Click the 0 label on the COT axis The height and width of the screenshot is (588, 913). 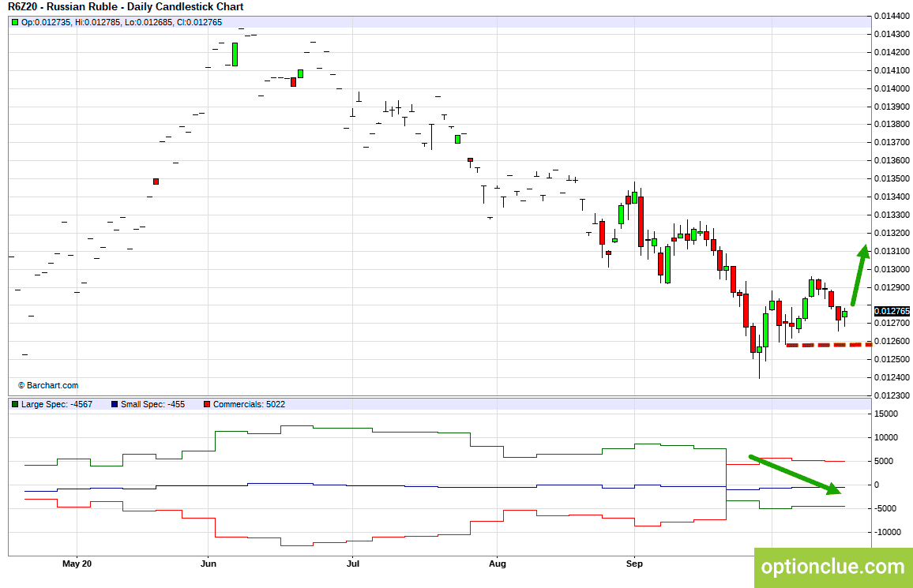click(877, 485)
